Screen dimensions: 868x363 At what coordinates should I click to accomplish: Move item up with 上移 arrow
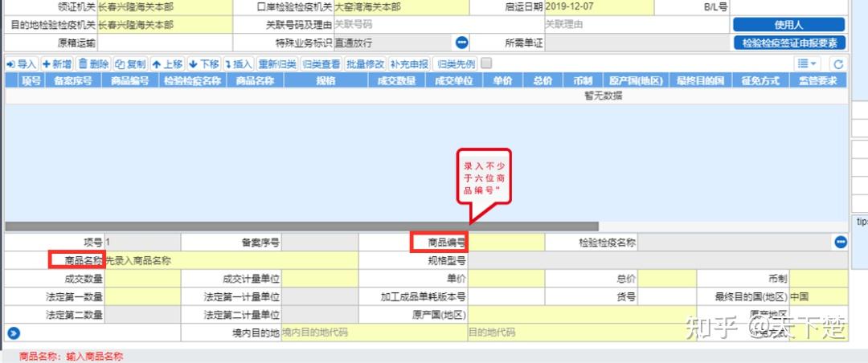pos(167,64)
